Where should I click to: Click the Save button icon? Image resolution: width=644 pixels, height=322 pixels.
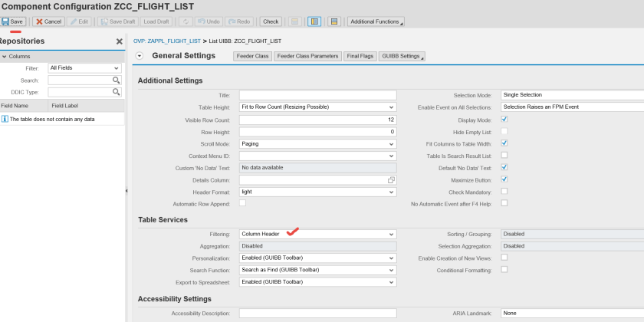coord(5,21)
